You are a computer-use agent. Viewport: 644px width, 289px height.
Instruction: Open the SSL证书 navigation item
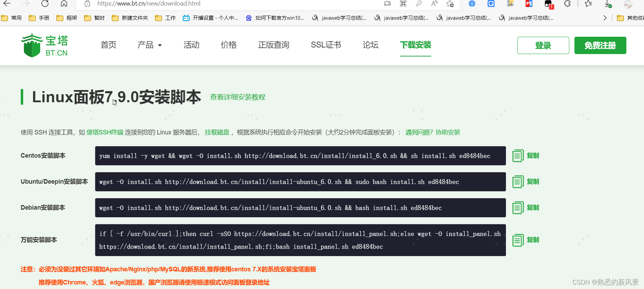click(x=326, y=45)
